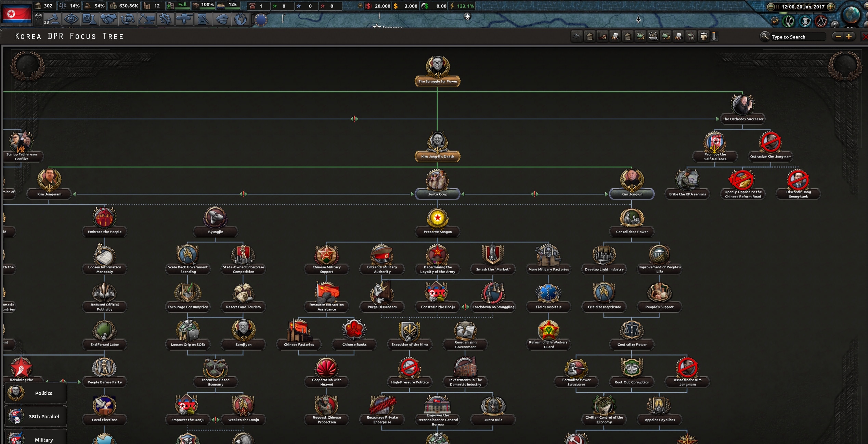Screen dimensions: 868x444
Task: Select the rising graph focus filter
Action: point(603,36)
